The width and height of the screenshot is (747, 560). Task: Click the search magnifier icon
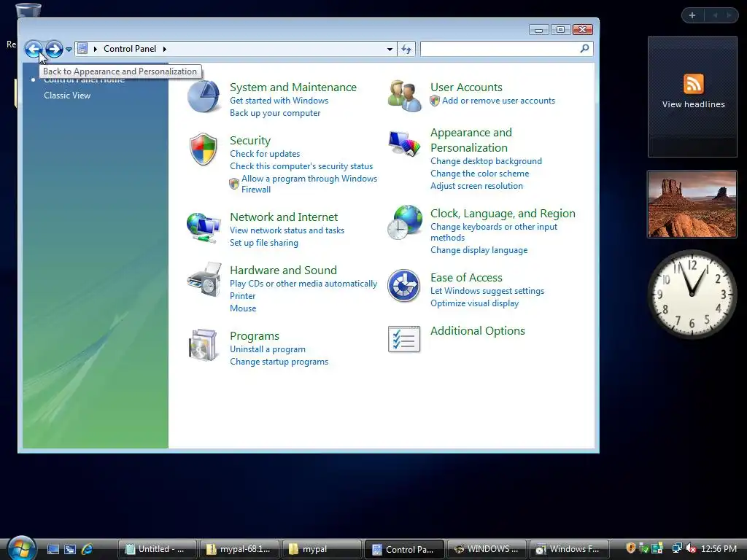pos(584,48)
